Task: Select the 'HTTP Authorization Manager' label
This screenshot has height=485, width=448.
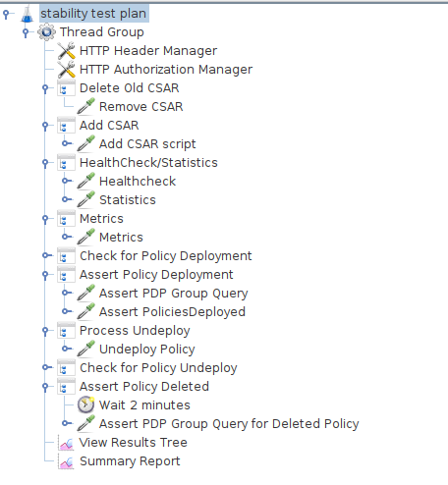Action: [x=166, y=70]
